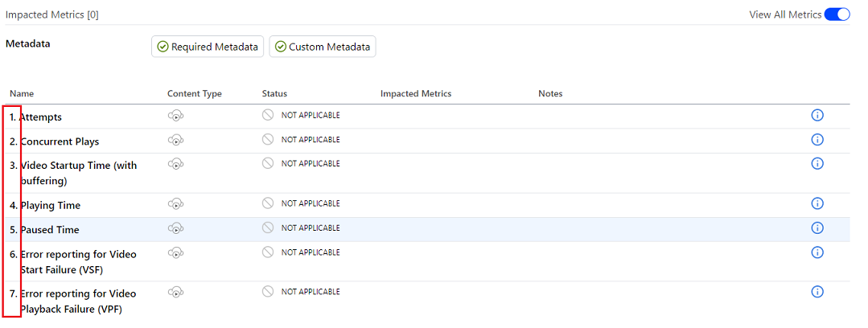Click the status icon for Concurrent Plays
This screenshot has width=868, height=328.
[268, 140]
